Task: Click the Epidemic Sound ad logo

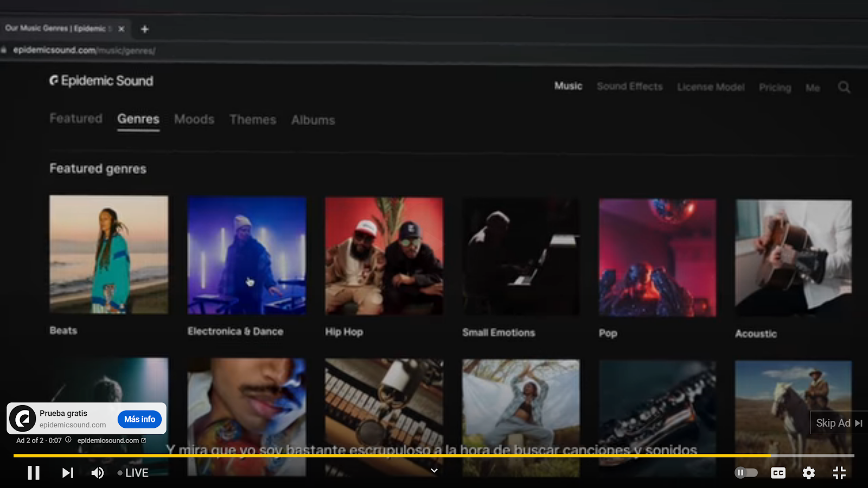Action: [x=23, y=419]
